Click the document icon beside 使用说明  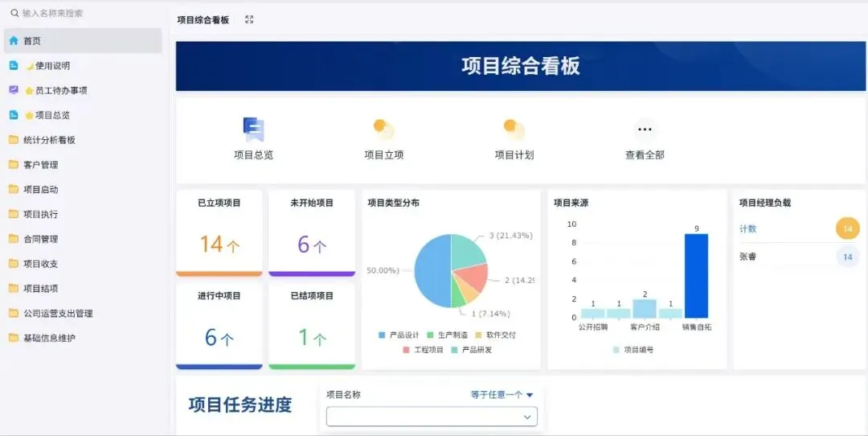click(x=14, y=65)
